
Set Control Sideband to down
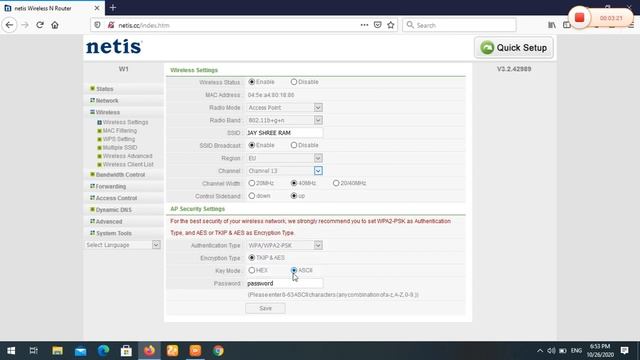tap(251, 196)
